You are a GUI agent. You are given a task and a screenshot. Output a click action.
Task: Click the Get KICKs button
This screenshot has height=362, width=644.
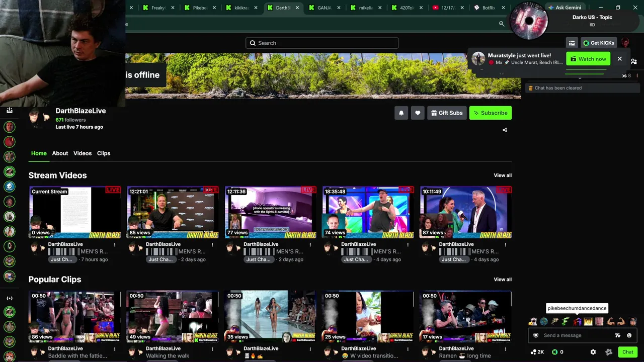(x=599, y=43)
